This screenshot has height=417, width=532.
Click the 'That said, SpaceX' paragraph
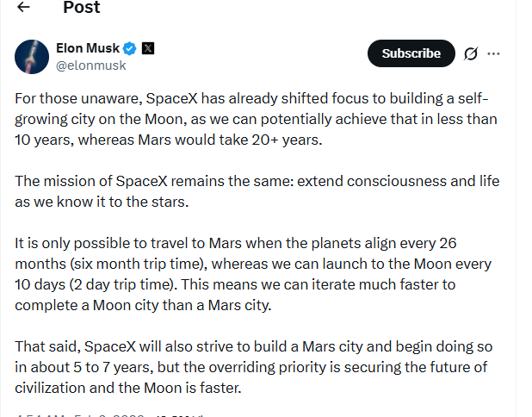point(256,367)
